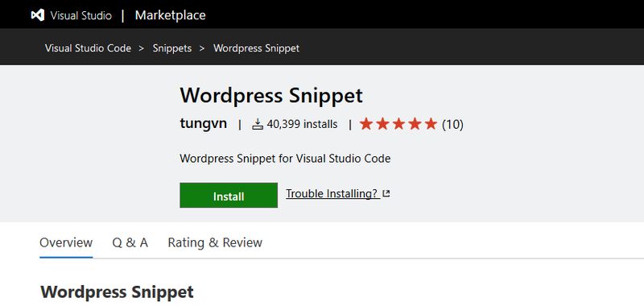
Task: Open the Visual Studio header link
Action: [80, 15]
